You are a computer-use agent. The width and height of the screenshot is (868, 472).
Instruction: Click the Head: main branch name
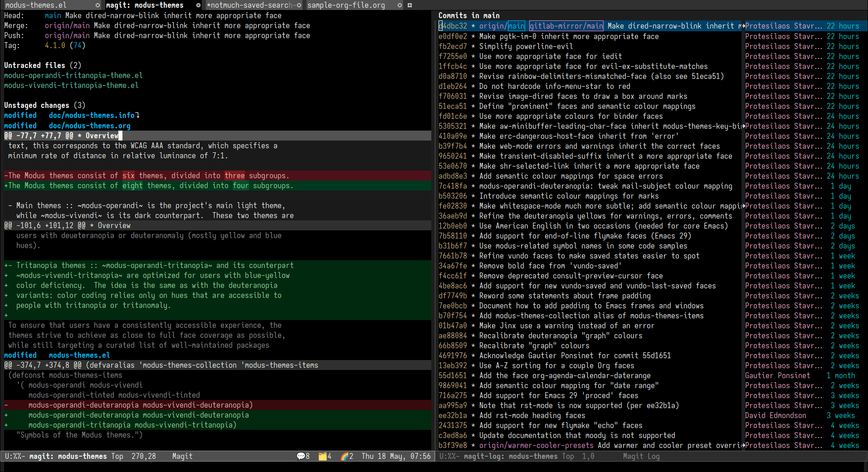tap(53, 15)
